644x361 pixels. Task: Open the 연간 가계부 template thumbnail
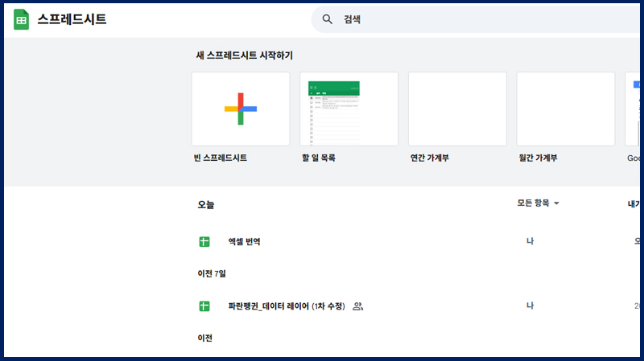[457, 109]
